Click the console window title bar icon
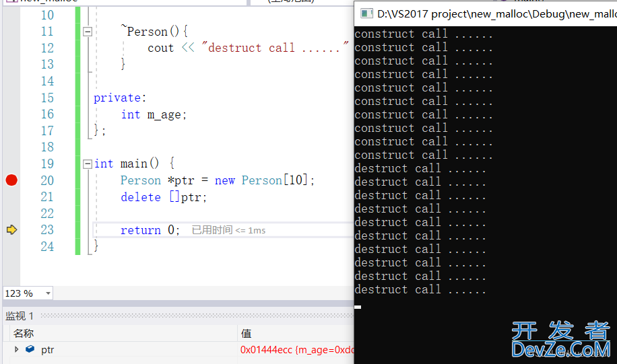617x364 pixels. tap(366, 13)
